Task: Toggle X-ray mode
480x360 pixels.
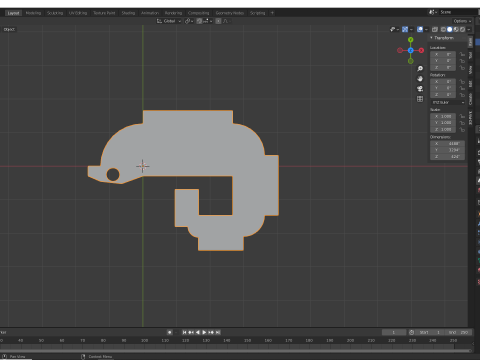Action: 435,30
